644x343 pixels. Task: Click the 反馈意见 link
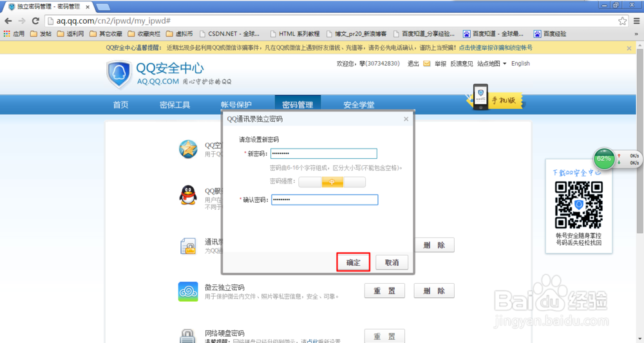click(462, 64)
